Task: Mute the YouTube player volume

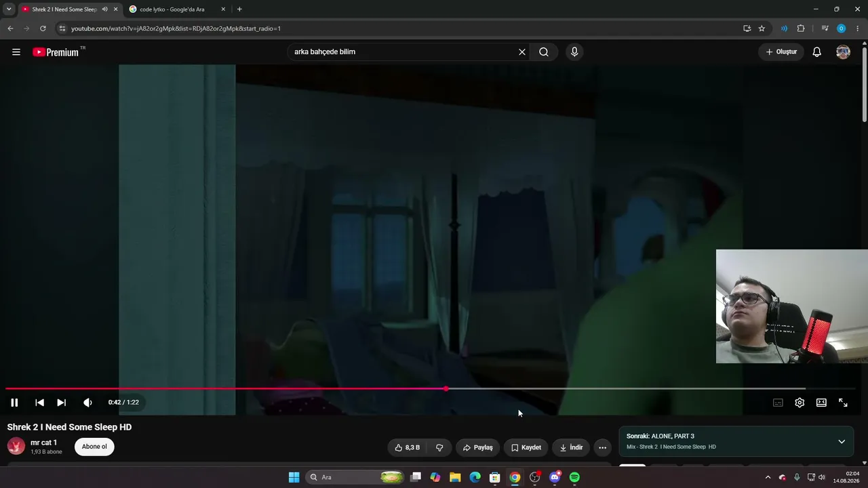Action: click(x=87, y=403)
